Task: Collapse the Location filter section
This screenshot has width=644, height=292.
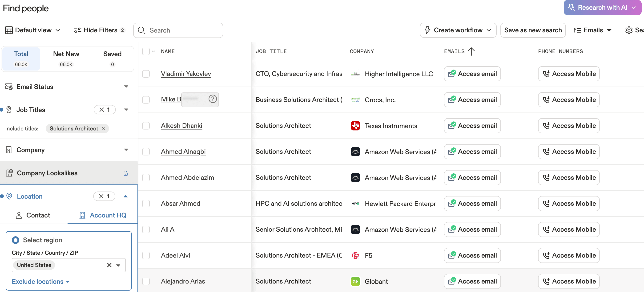Action: (x=126, y=196)
